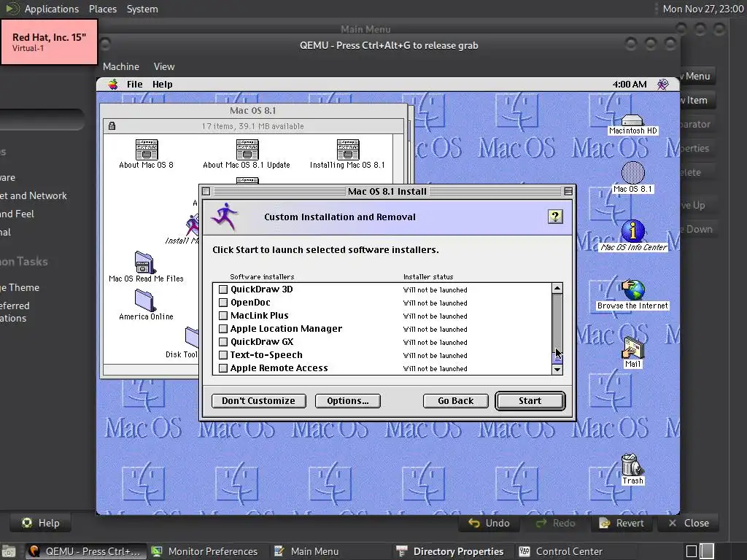This screenshot has height=560, width=747.
Task: Click the first workspace switcher square
Action: pos(692,551)
